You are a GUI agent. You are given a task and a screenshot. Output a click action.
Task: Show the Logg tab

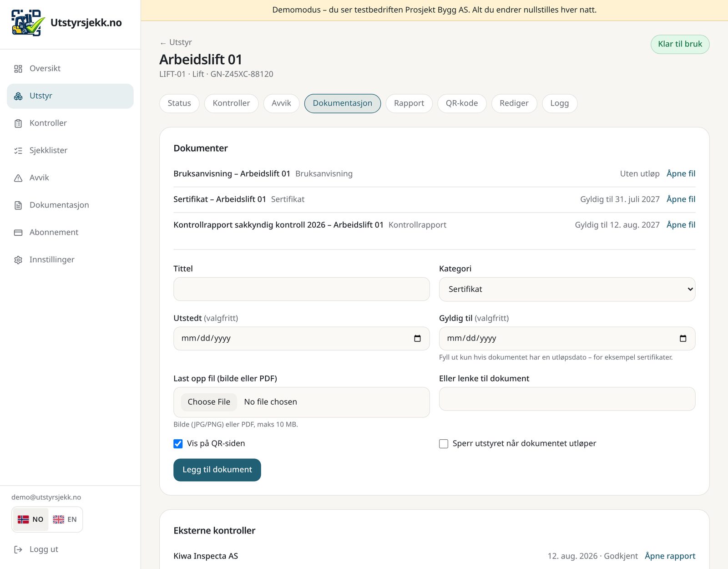(560, 103)
